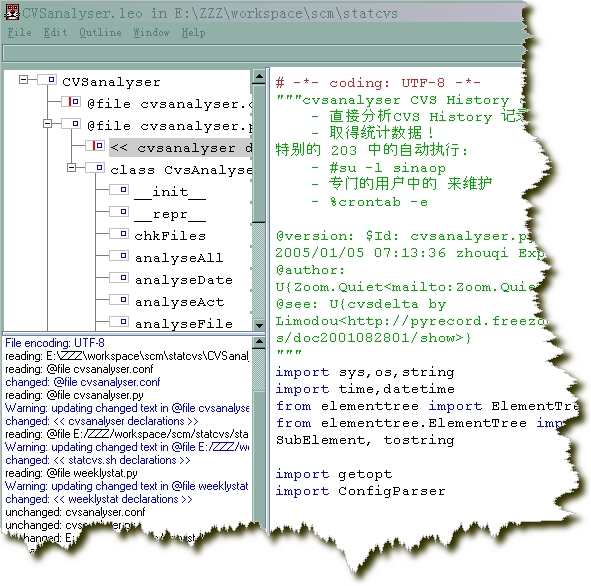Click the marked icon of cvsanalyser declarations node
Viewport: 591px width, 586px height.
click(x=95, y=146)
